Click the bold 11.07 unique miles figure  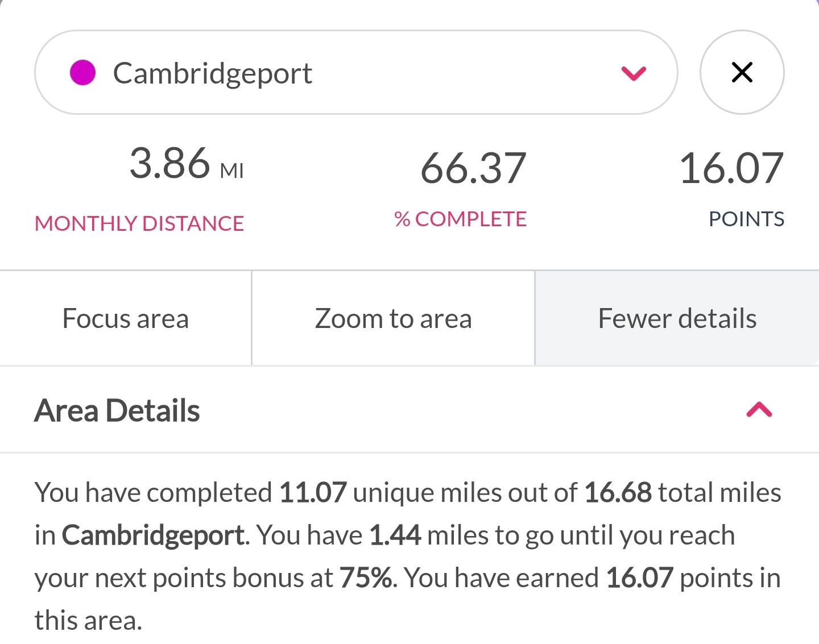tap(313, 492)
